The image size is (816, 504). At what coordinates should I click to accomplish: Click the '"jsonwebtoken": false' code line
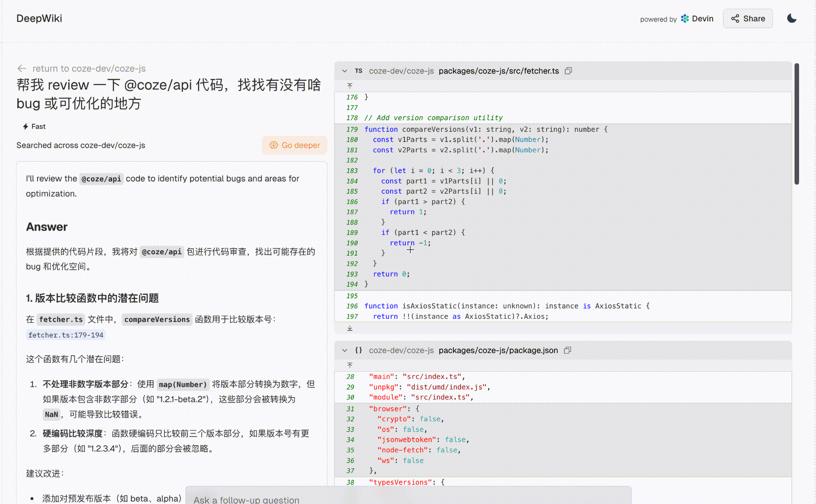click(423, 439)
